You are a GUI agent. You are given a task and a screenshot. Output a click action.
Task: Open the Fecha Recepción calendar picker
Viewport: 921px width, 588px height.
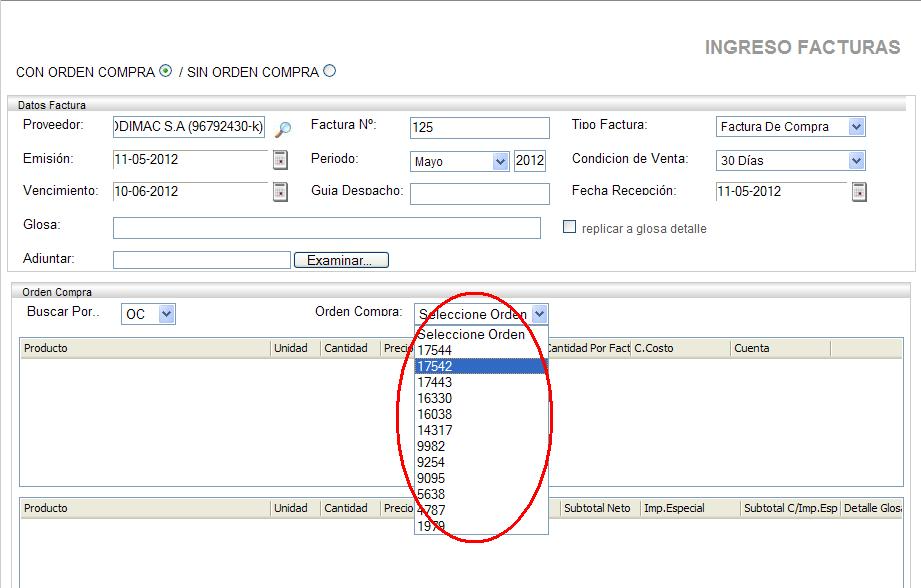pos(859,191)
